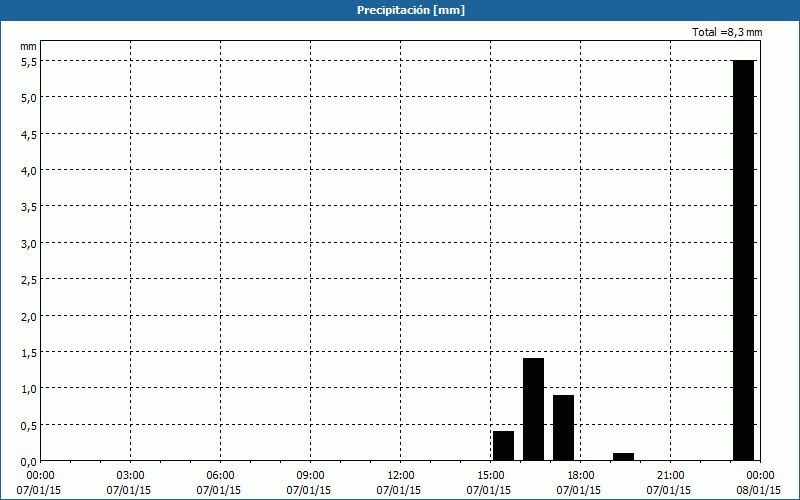Click the 1,0 y-axis label
The height and width of the screenshot is (500, 800).
[x=29, y=389]
